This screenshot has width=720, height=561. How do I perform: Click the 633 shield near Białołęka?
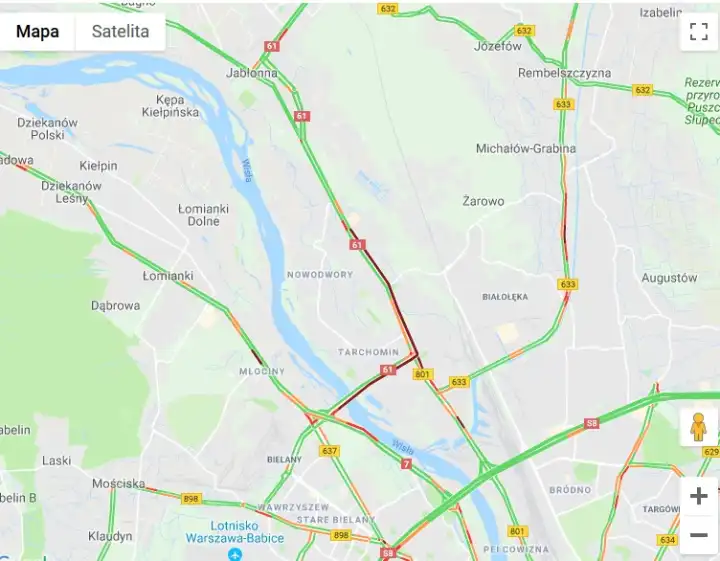click(568, 284)
